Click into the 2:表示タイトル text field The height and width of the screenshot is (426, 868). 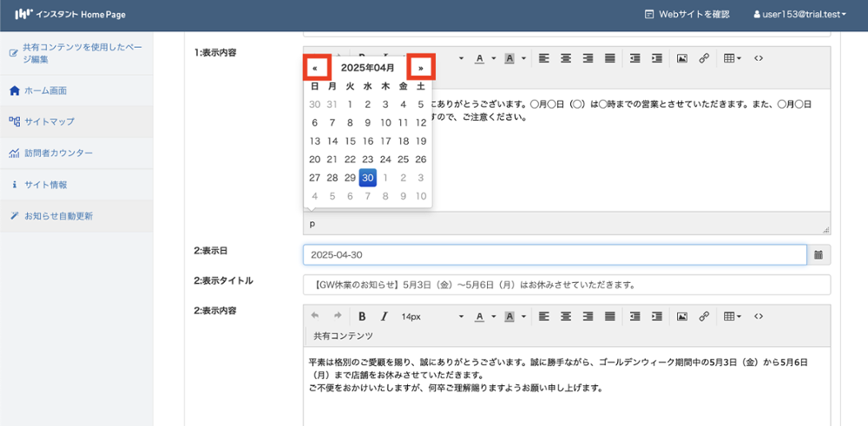pos(566,285)
